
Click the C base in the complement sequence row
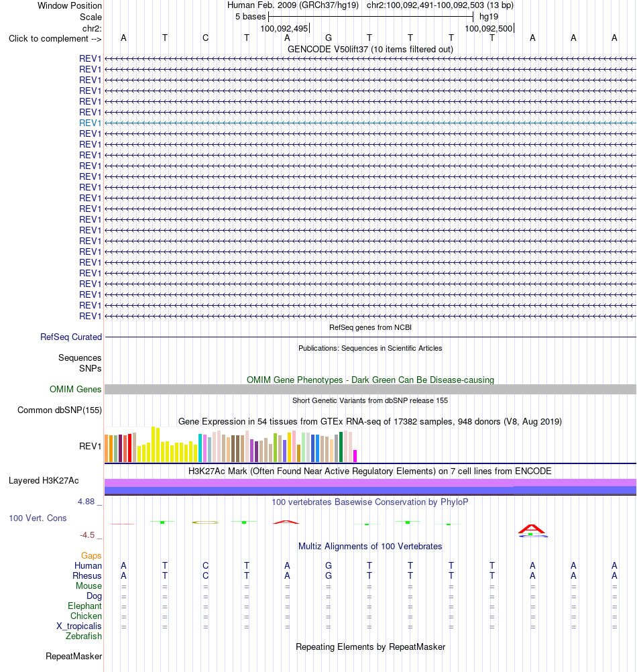206,38
